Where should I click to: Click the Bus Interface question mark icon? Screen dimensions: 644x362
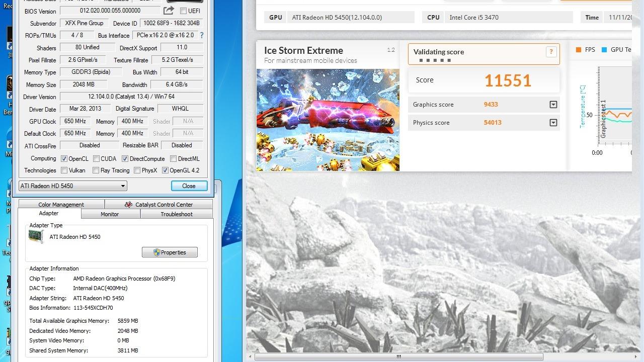pos(202,35)
